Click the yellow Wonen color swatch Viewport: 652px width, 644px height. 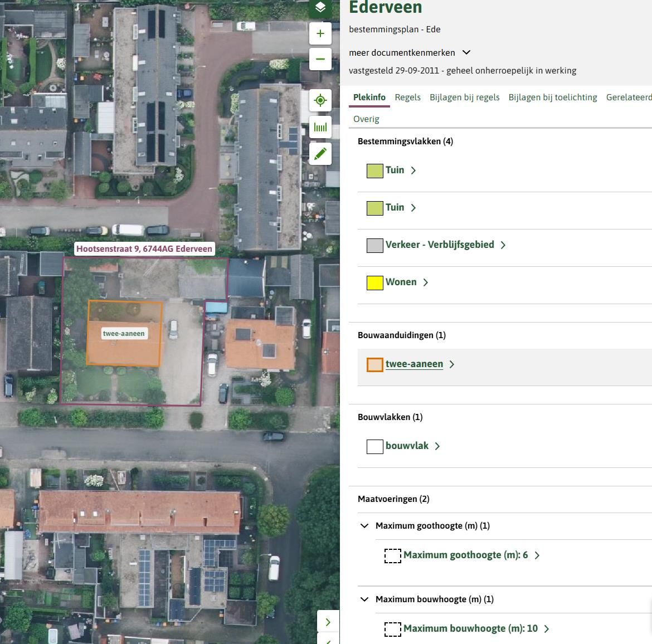point(375,282)
